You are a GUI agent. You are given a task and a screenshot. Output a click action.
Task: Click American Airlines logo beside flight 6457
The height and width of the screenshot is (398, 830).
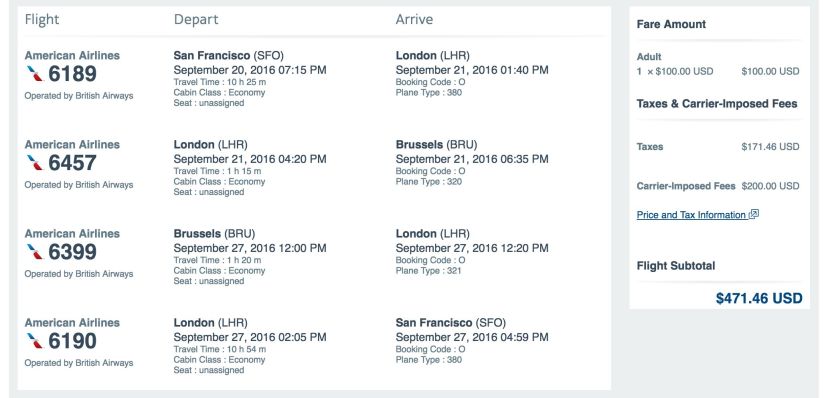[34, 162]
